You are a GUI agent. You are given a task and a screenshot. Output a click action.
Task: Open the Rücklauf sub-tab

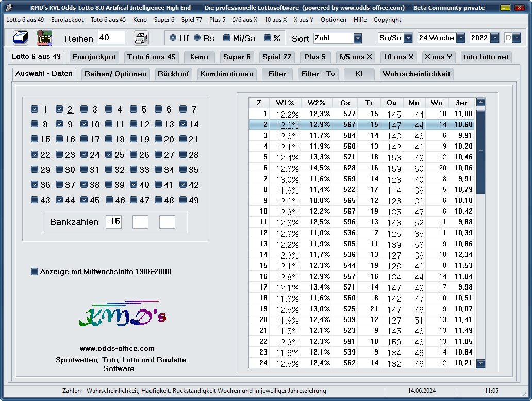tap(173, 74)
